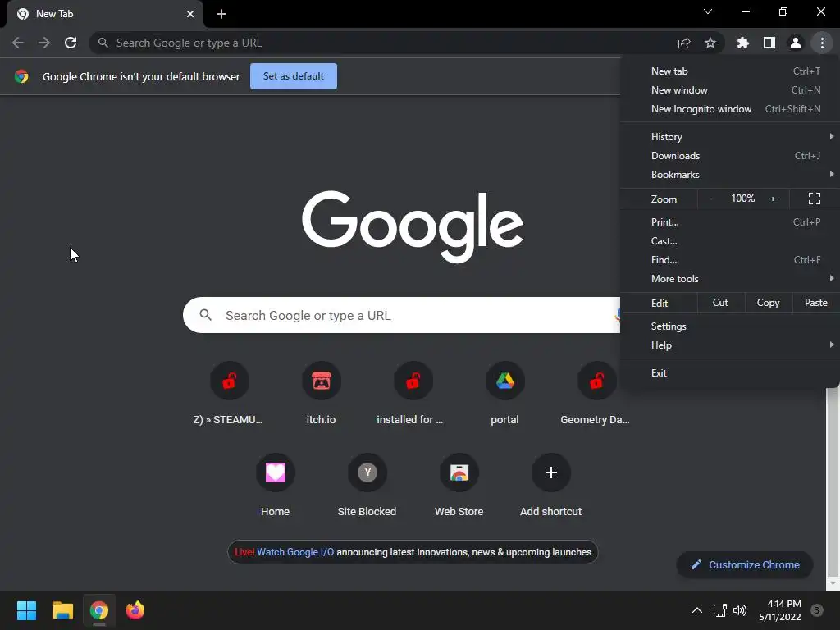Screen dimensions: 840x630
Task: Click Cut in the Edit row
Action: (x=720, y=303)
